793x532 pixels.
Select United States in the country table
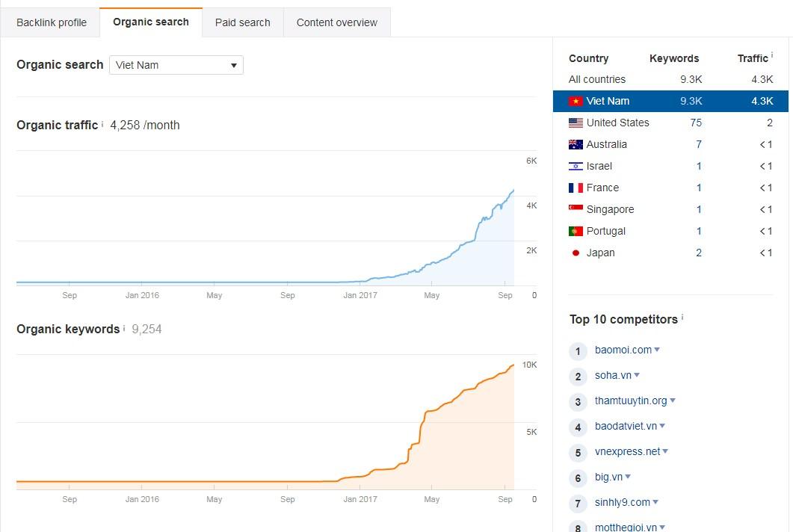tap(670, 123)
